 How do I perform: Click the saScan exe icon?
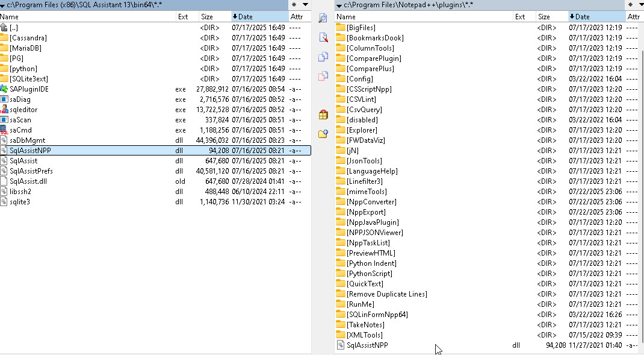[4, 120]
